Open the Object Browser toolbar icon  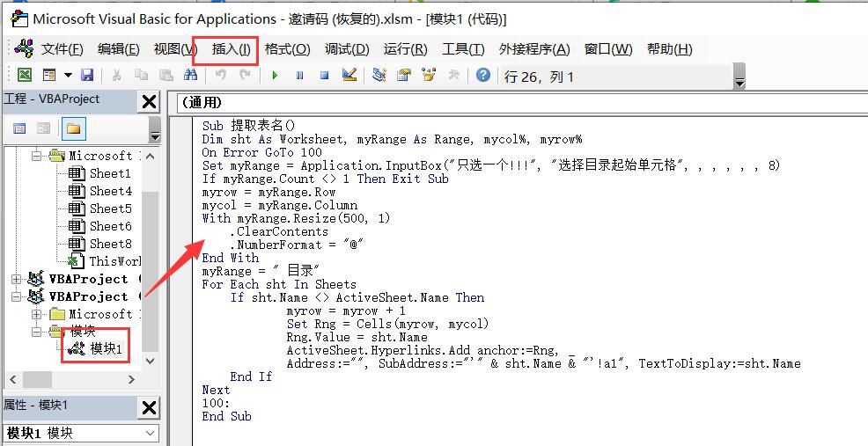(429, 75)
